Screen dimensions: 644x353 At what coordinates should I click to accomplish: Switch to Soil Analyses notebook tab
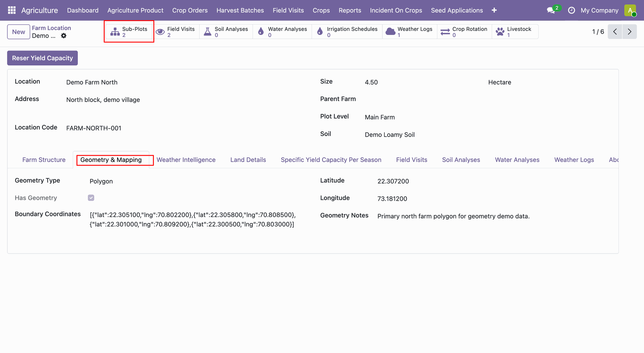point(461,160)
